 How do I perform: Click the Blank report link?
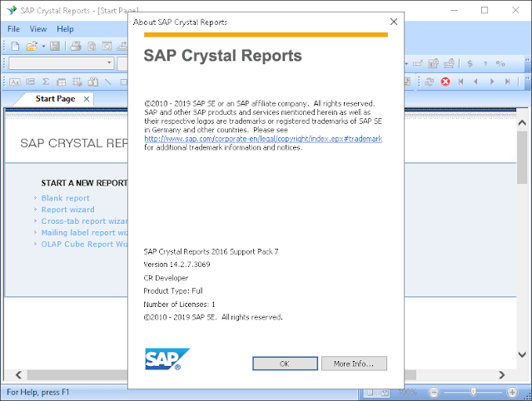[66, 198]
